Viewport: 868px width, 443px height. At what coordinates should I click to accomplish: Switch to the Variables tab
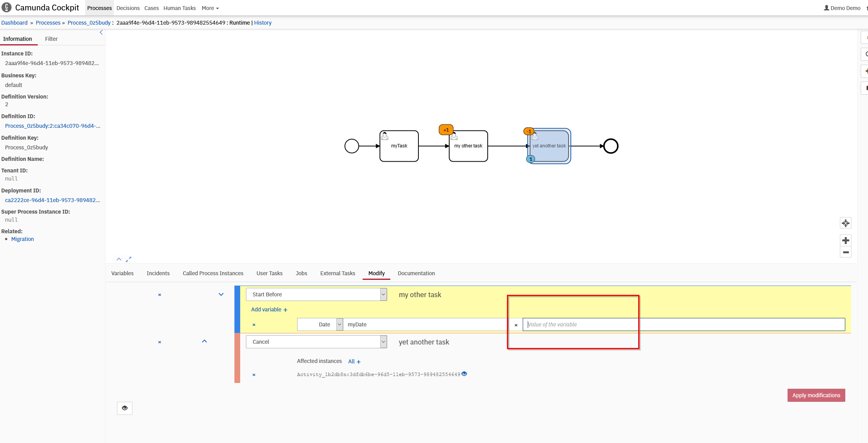(x=122, y=273)
